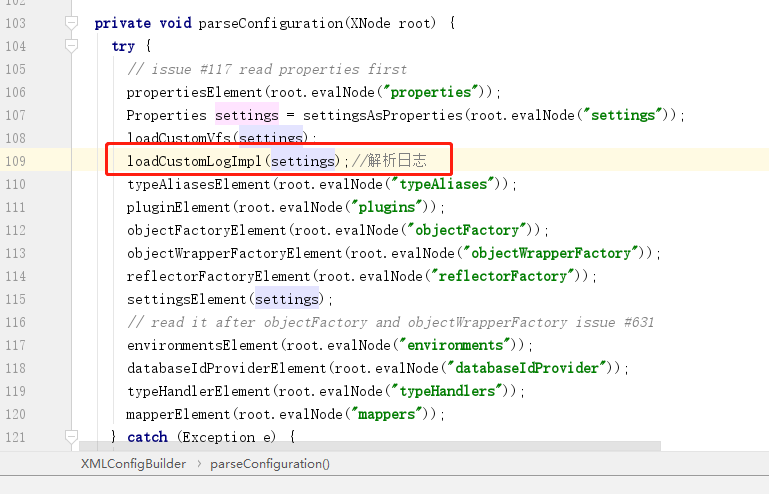Click the "mappers" string literal
The image size is (769, 494).
[x=387, y=415]
